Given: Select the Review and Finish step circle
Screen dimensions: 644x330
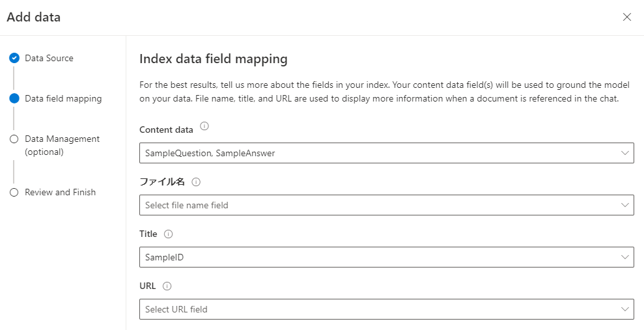Looking at the screenshot, I should (x=14, y=192).
